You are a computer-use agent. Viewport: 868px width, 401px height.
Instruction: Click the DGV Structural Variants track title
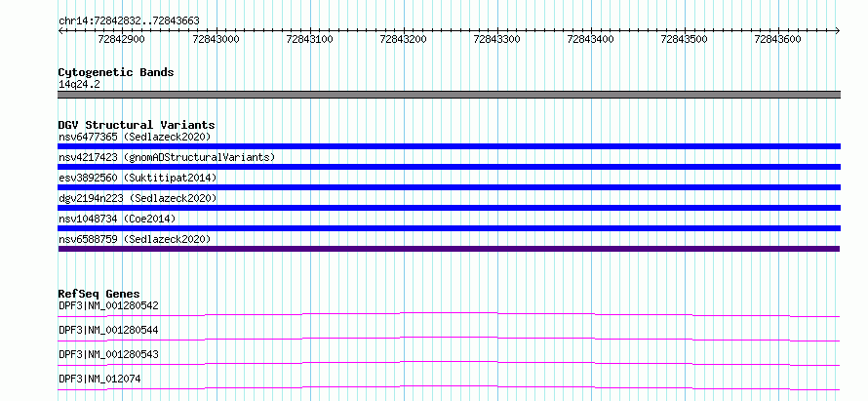tap(137, 125)
